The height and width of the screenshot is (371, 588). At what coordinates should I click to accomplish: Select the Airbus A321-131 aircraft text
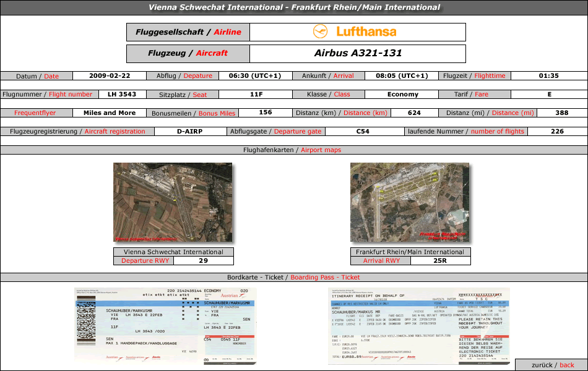(x=358, y=53)
